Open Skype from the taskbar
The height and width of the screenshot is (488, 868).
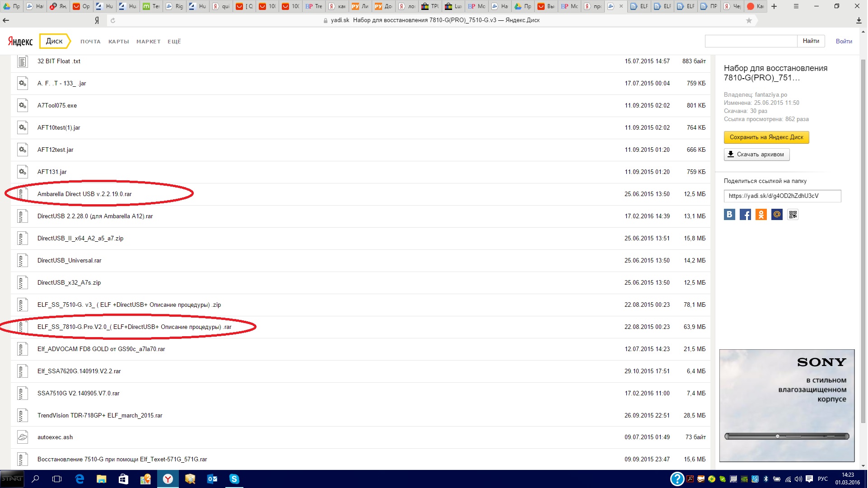[x=234, y=479]
